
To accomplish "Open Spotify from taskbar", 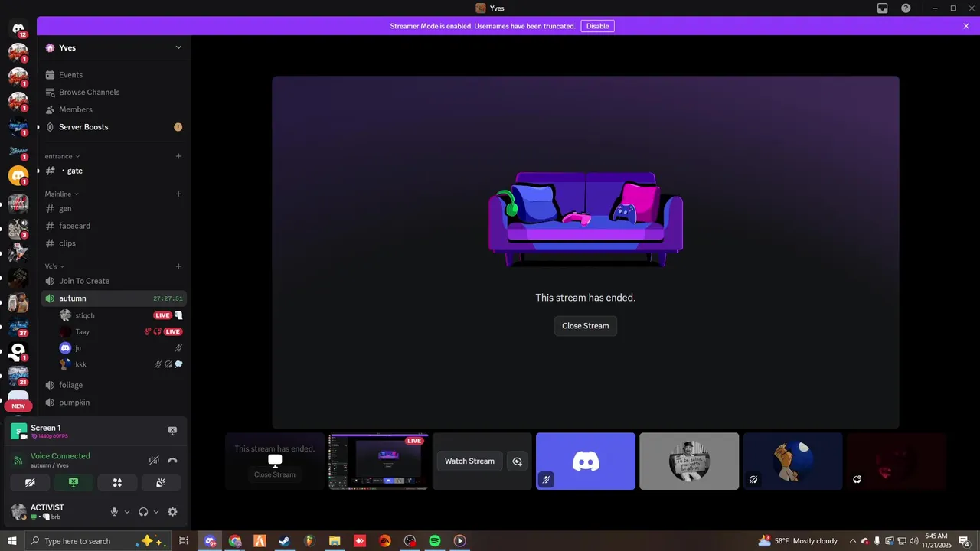I will 435,541.
